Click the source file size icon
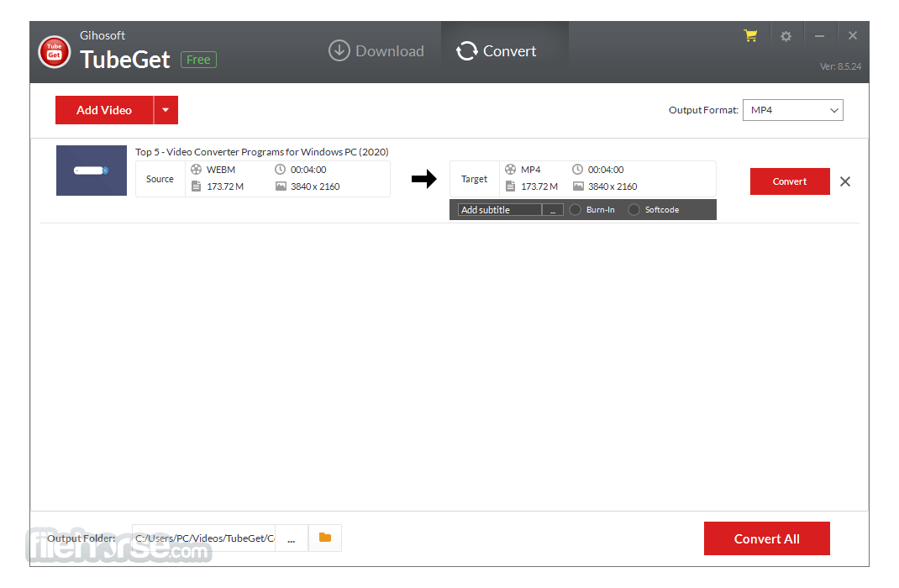Screen dimensions: 899x588 pos(196,186)
